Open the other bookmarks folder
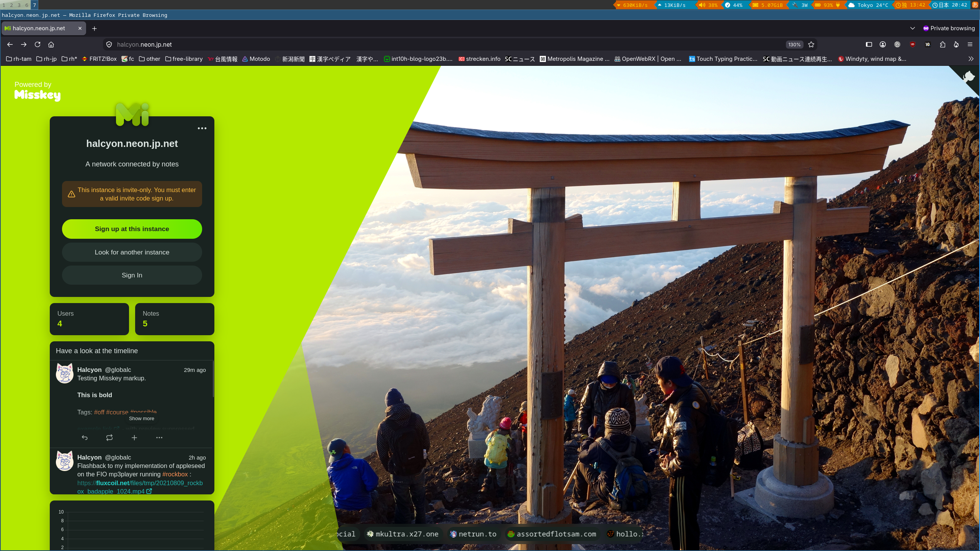980x551 pixels. 150,59
